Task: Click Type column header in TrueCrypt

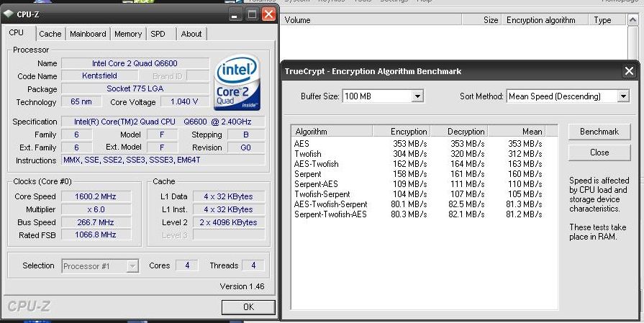Action: tap(607, 20)
